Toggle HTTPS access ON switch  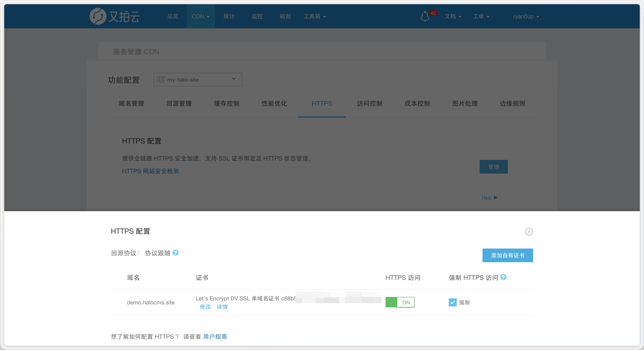click(400, 302)
